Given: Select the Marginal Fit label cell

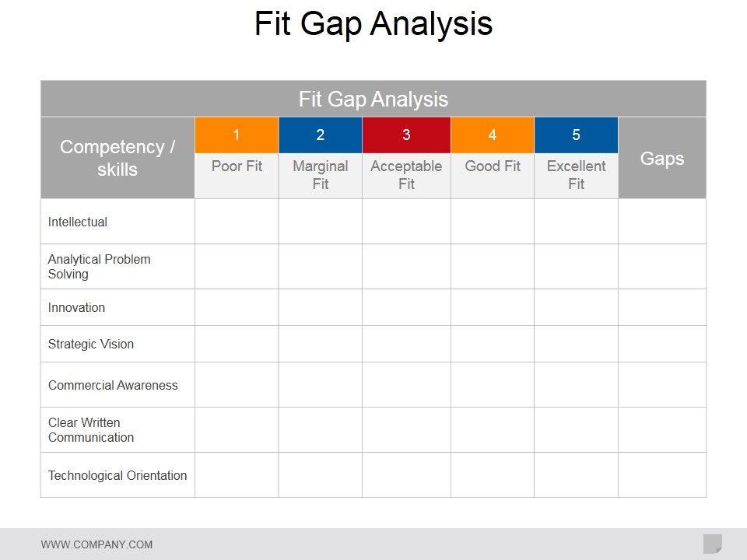Looking at the screenshot, I should coord(320,175).
